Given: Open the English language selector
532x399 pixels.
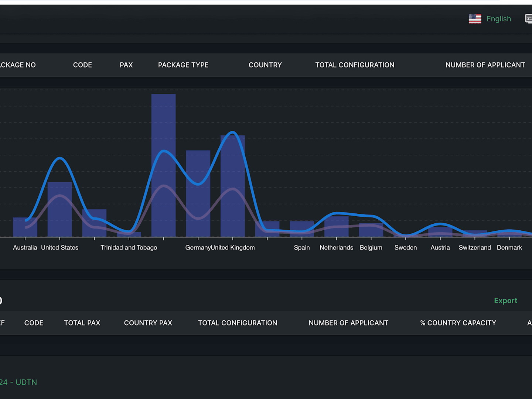Looking at the screenshot, I should (x=498, y=19).
